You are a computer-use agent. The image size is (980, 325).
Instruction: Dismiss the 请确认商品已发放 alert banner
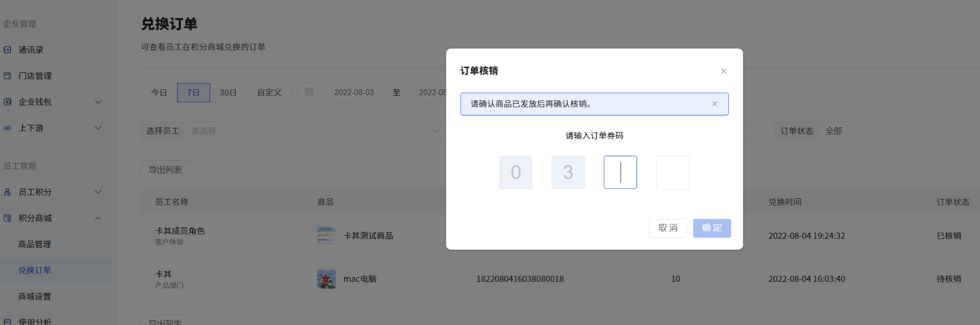[715, 104]
